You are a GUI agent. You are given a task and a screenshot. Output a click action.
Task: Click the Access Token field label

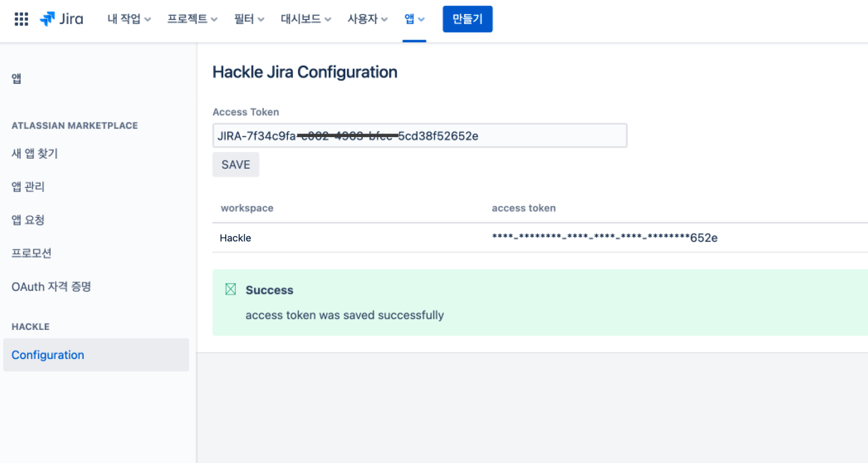[246, 112]
